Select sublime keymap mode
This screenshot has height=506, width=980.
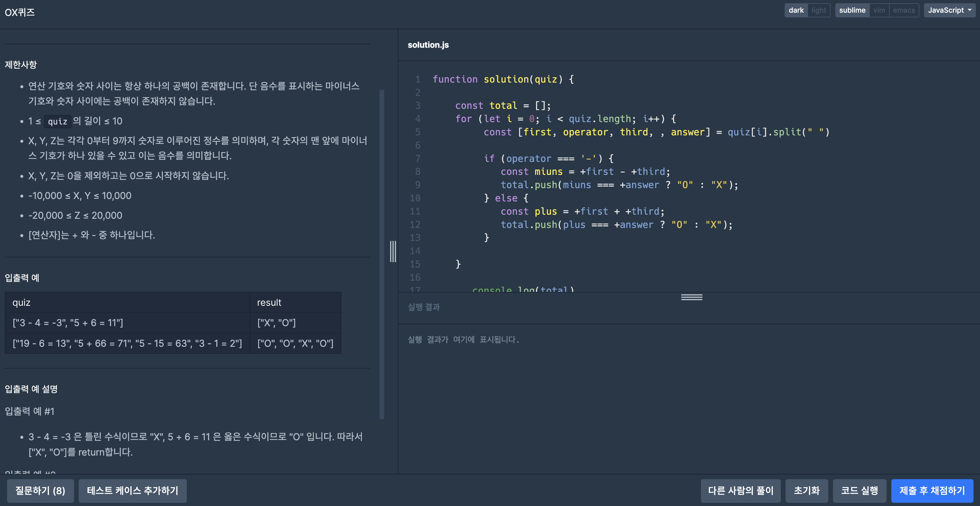[x=852, y=10]
